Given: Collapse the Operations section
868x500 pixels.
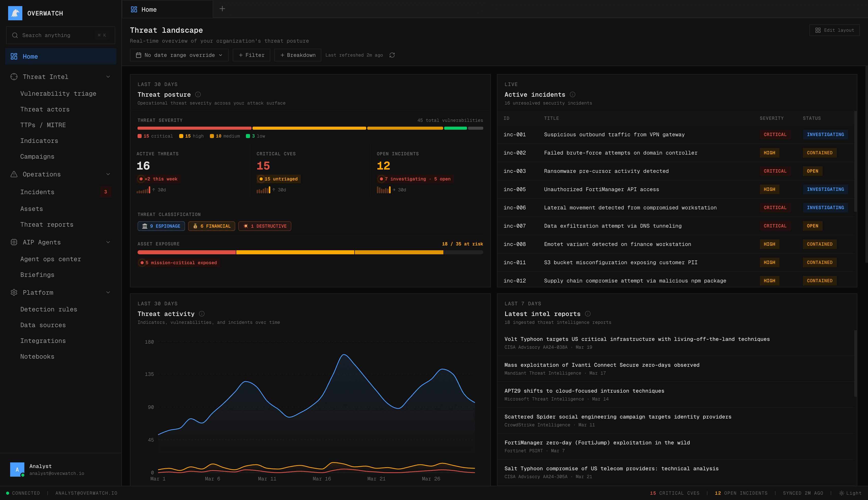Looking at the screenshot, I should coord(109,174).
